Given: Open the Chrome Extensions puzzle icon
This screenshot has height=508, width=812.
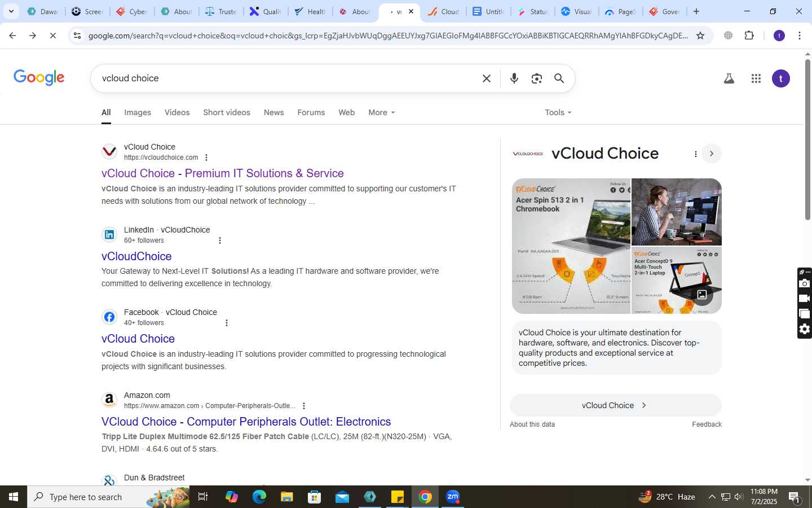Looking at the screenshot, I should click(749, 36).
